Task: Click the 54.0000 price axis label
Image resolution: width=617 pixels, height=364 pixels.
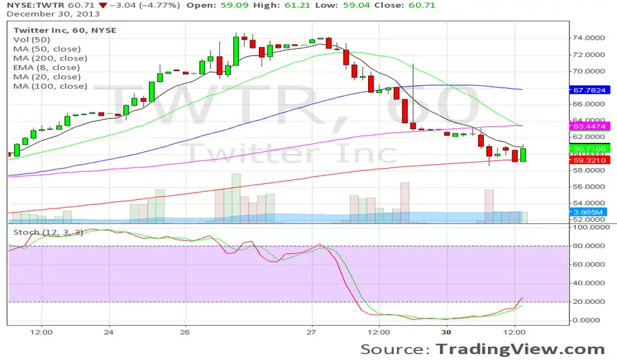Action: pos(589,203)
